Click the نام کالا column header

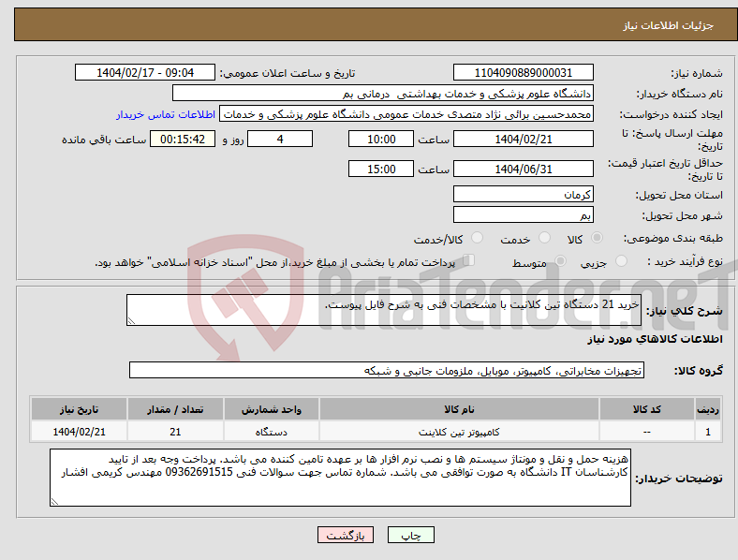point(459,409)
